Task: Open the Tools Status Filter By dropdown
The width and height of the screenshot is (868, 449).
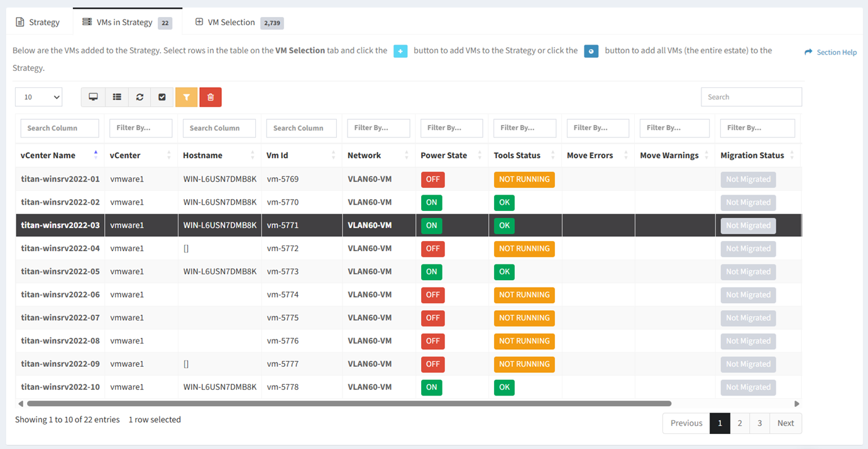Action: [525, 128]
